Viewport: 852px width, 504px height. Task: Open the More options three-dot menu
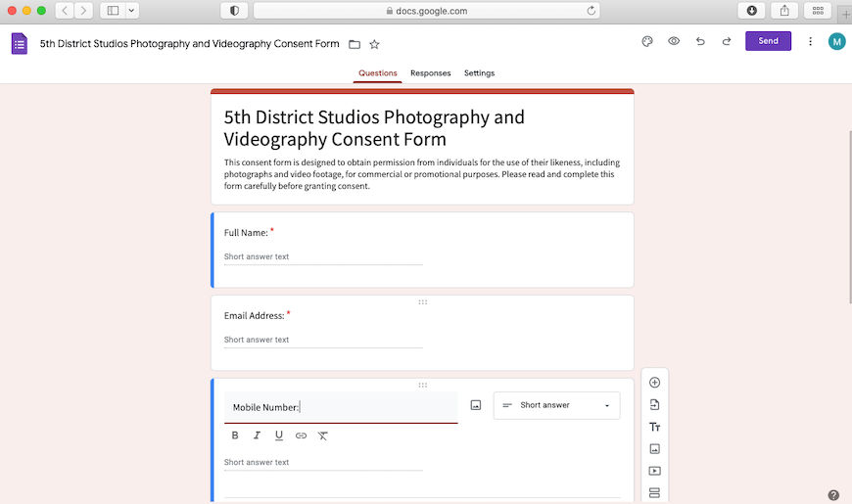pyautogui.click(x=810, y=41)
